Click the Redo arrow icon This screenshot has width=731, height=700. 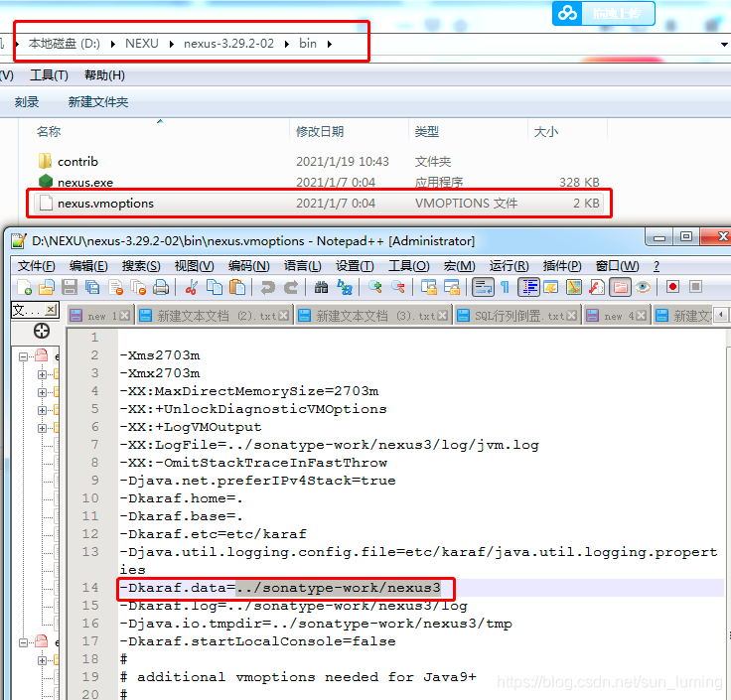(291, 287)
